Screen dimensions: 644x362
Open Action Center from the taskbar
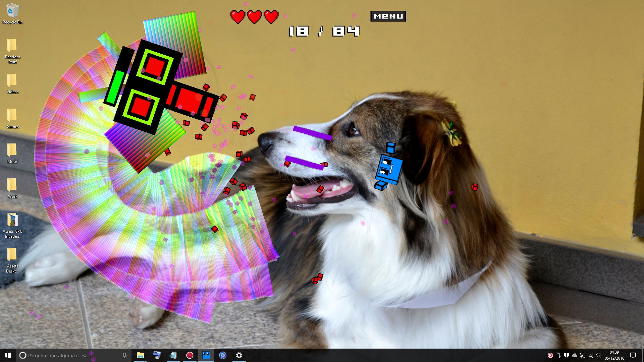point(633,355)
